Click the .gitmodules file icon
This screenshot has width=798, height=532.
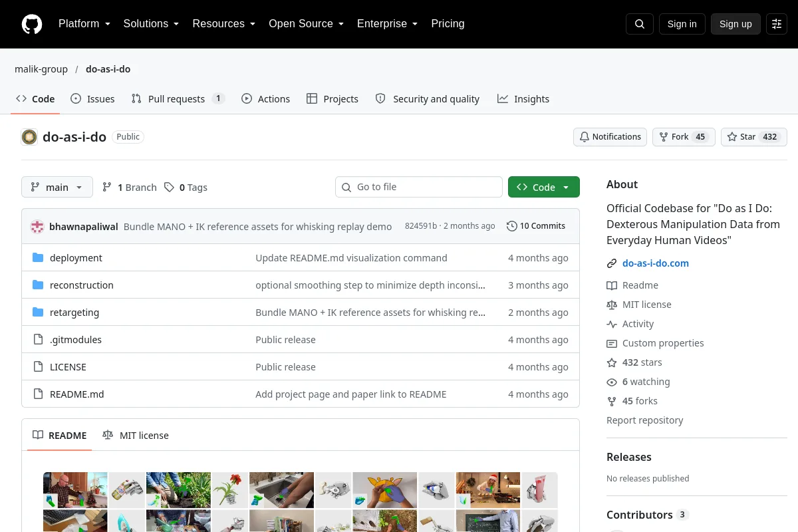tap(38, 340)
